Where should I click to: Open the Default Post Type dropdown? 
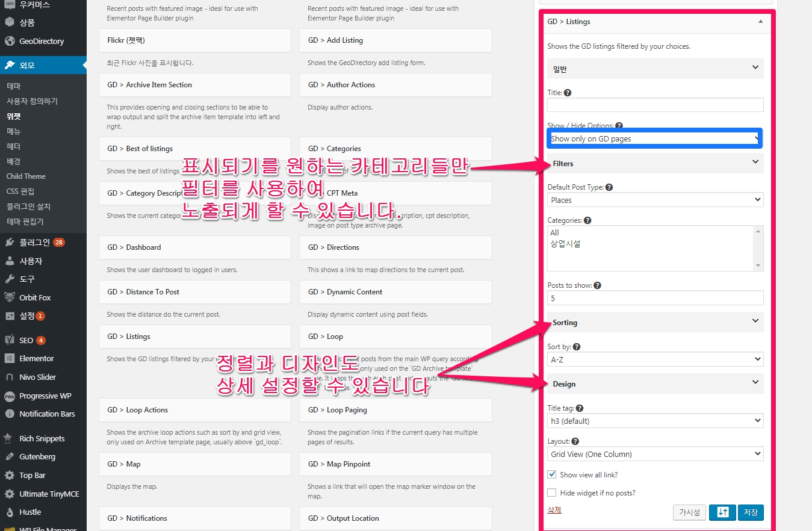[x=655, y=200]
